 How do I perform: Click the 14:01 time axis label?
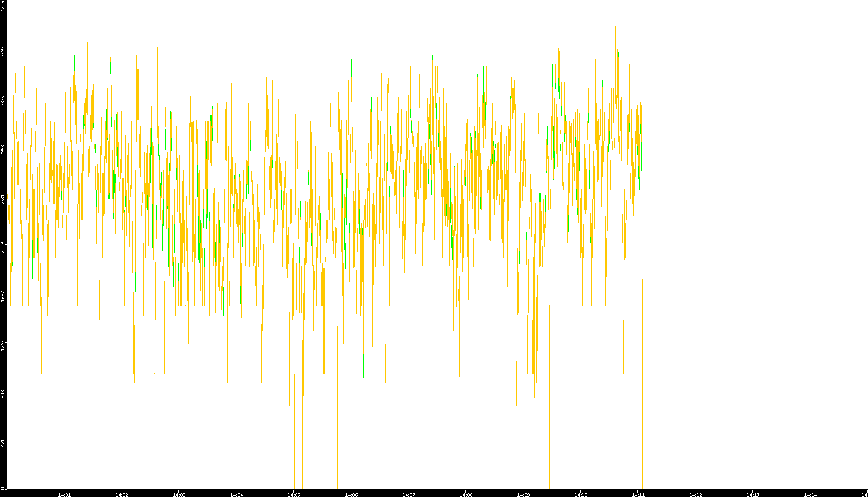coord(64,494)
